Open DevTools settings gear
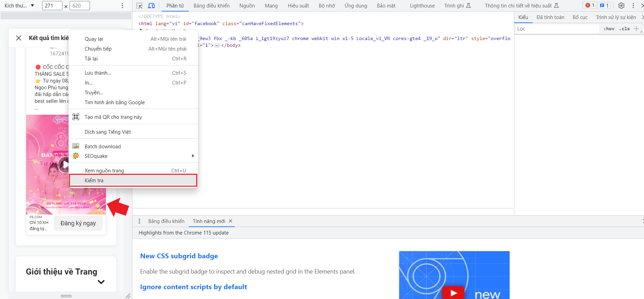The height and width of the screenshot is (299, 644). click(621, 5)
